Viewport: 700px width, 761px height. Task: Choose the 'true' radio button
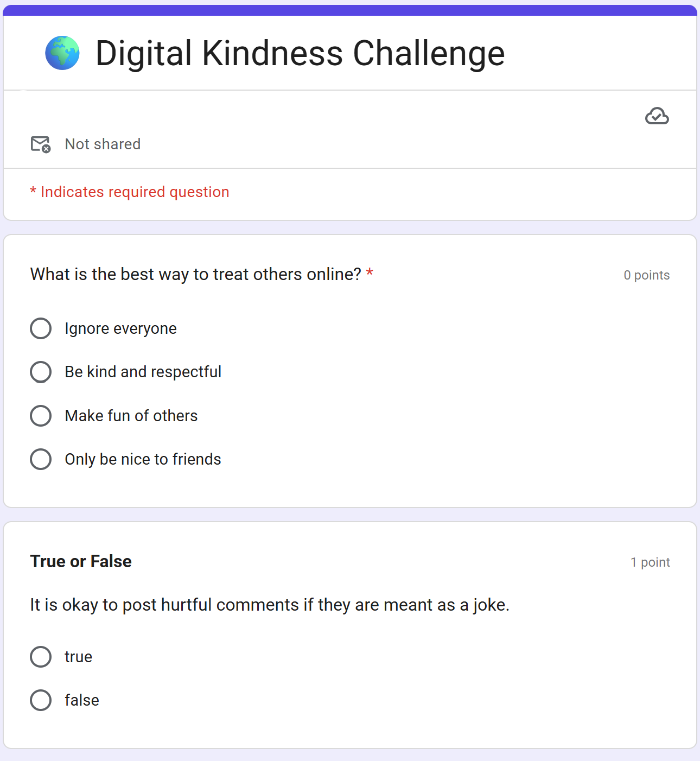pyautogui.click(x=41, y=657)
